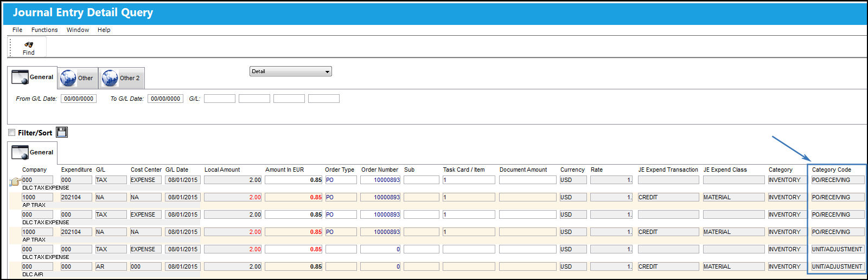868x280 pixels.
Task: Click MATERIAL class in last row
Action: [733, 266]
